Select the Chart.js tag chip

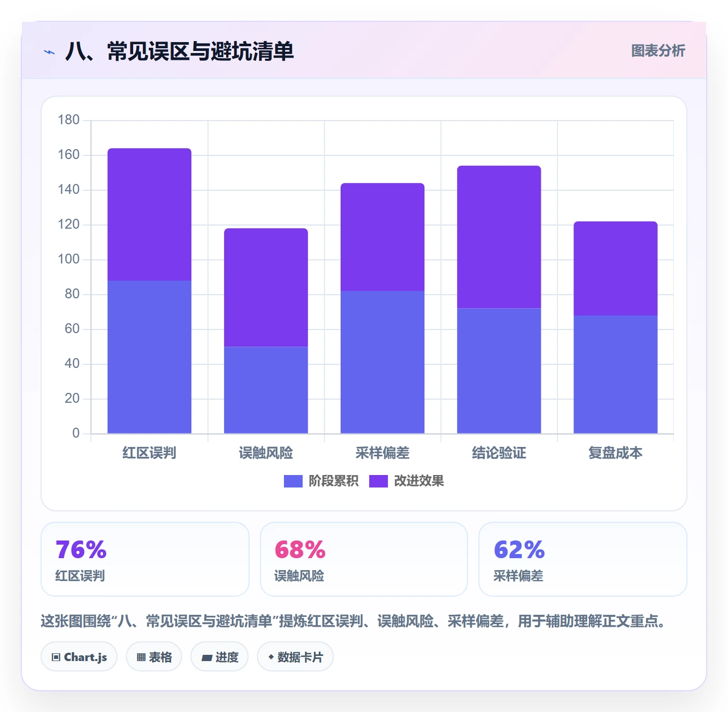pyautogui.click(x=79, y=657)
